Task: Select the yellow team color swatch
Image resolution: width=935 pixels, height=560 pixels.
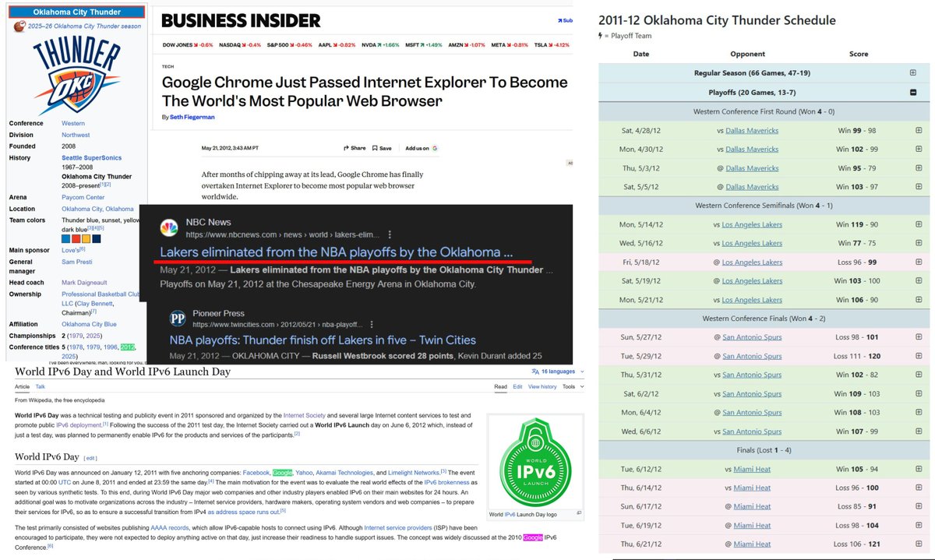Action: click(86, 239)
